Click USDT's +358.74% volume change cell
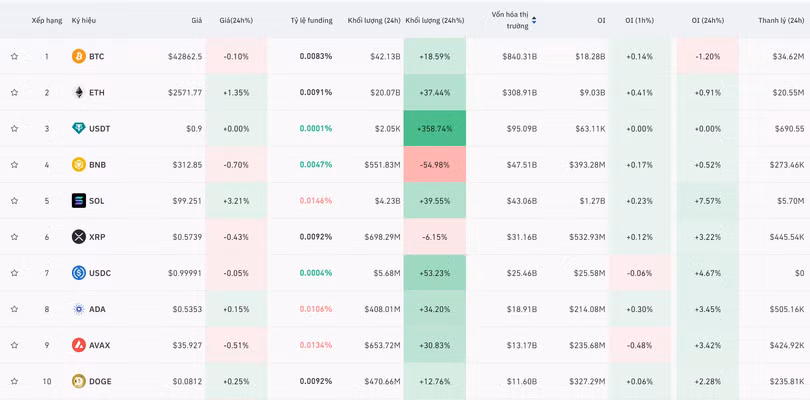 [x=434, y=128]
